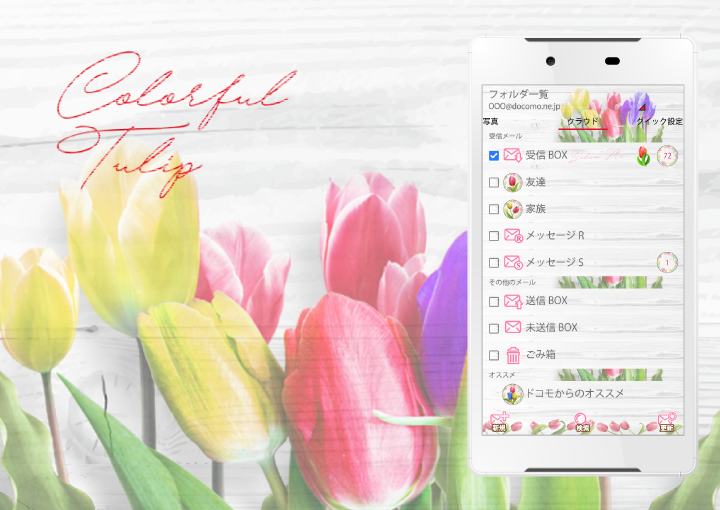Open the ごみ箱 trash can icon

pos(513,354)
